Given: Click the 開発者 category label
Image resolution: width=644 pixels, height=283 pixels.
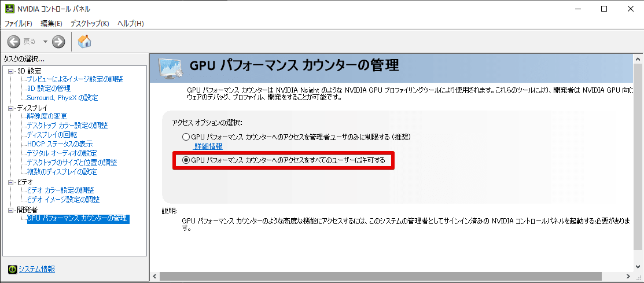Looking at the screenshot, I should [27, 210].
